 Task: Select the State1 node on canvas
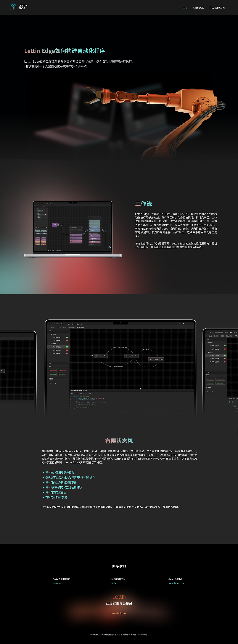pos(156,359)
